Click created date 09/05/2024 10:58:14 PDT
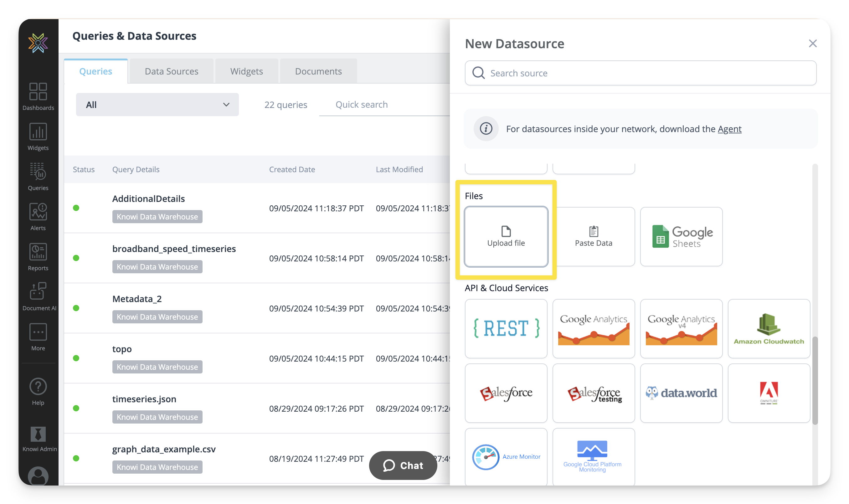The height and width of the screenshot is (504, 849). point(316,259)
